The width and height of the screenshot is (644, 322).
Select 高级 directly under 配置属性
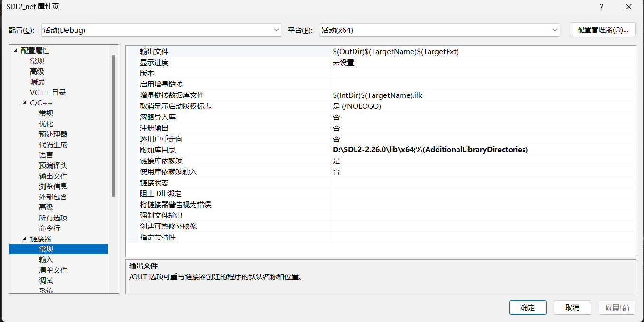37,71
